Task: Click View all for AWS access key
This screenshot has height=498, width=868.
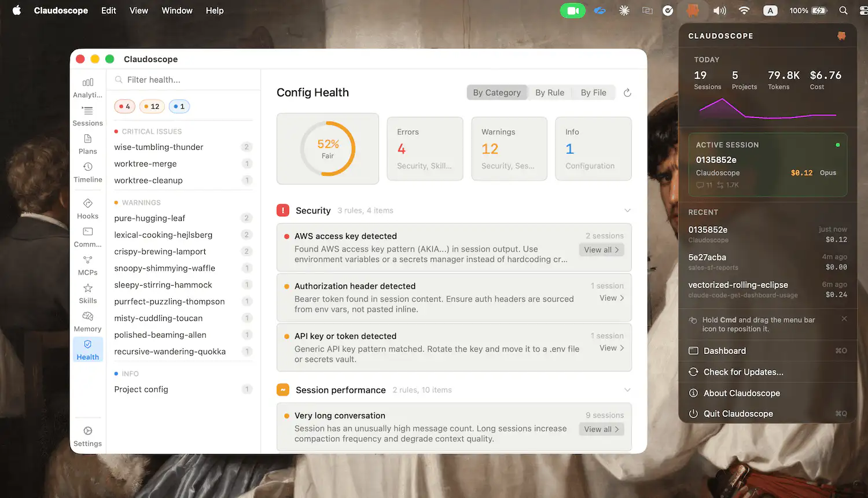Action: pos(601,250)
